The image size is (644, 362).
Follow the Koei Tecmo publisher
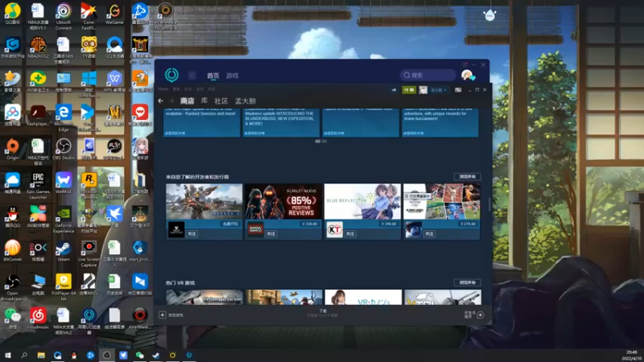[x=350, y=233]
